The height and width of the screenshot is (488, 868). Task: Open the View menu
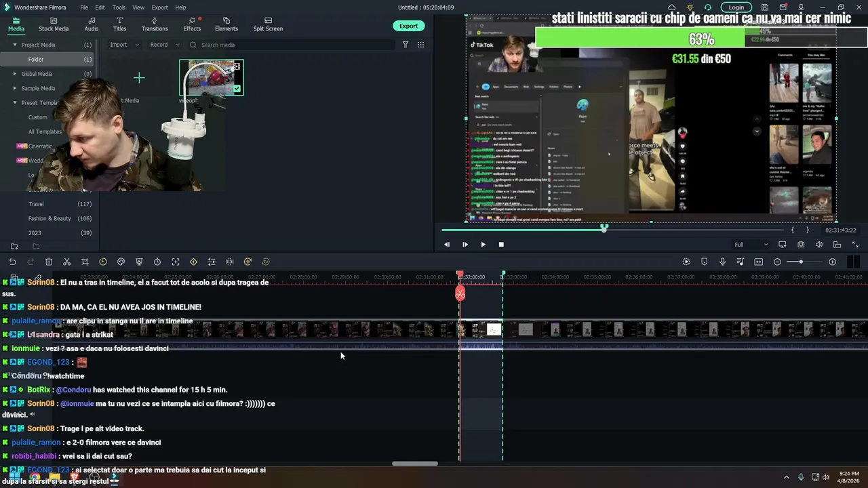pos(138,7)
